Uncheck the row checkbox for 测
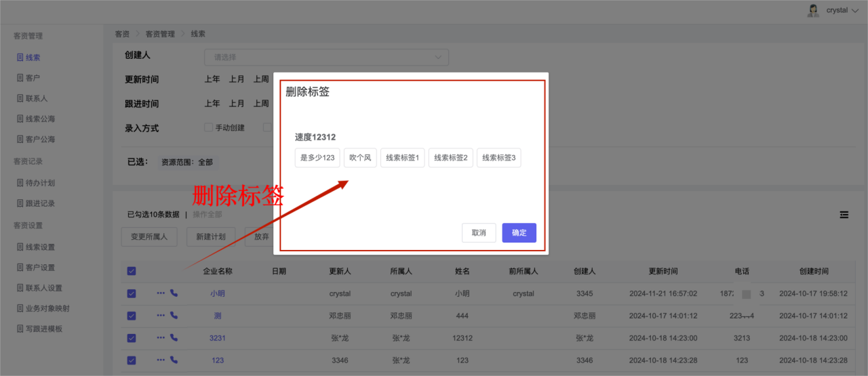 click(x=132, y=316)
